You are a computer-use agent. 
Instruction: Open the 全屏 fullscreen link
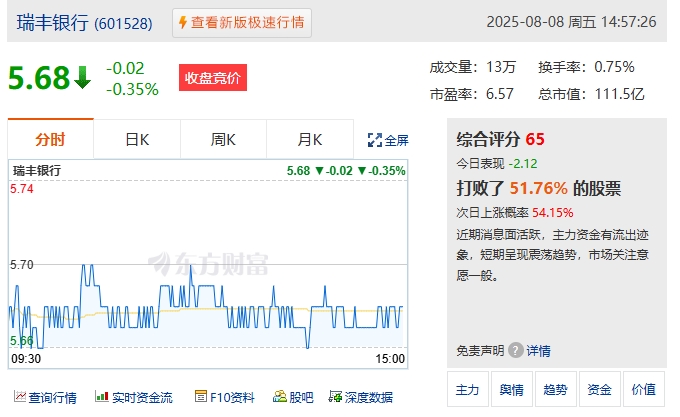pos(396,140)
